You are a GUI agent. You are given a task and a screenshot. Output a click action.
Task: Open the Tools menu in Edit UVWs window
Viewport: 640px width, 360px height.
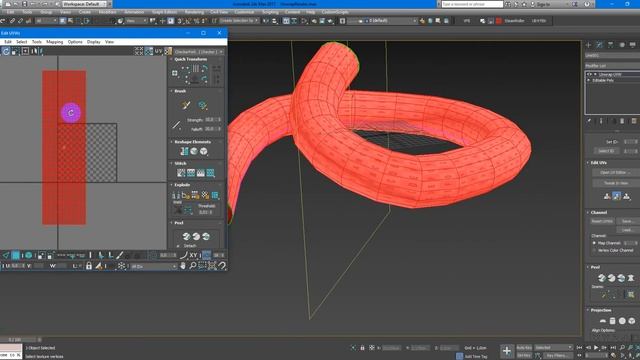click(x=37, y=42)
